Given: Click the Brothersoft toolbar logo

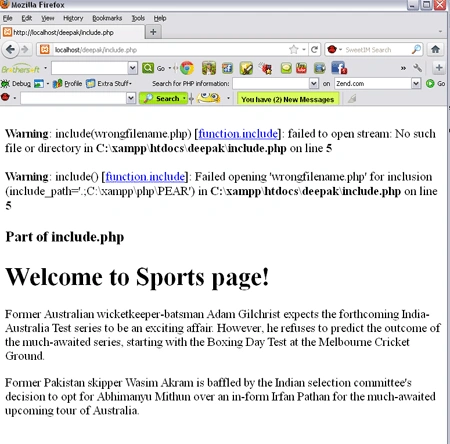Looking at the screenshot, I should [x=20, y=69].
